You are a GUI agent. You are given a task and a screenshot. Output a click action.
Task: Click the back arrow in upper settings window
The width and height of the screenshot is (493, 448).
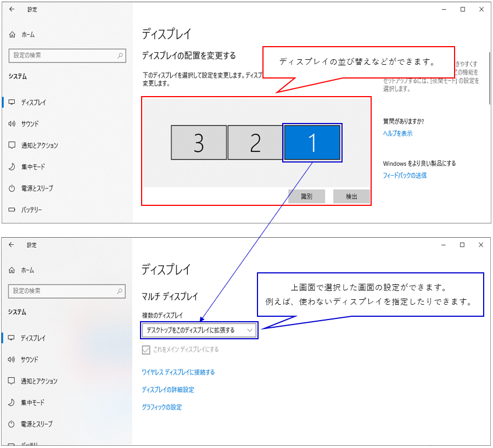pyautogui.click(x=12, y=9)
